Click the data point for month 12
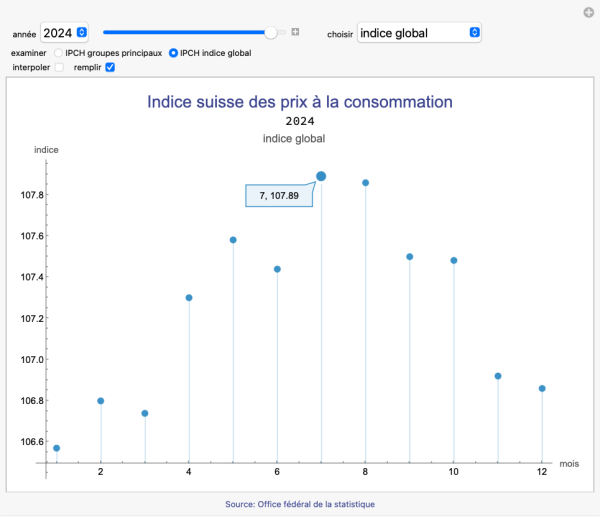Viewport: 600px width, 519px height. 542,388
